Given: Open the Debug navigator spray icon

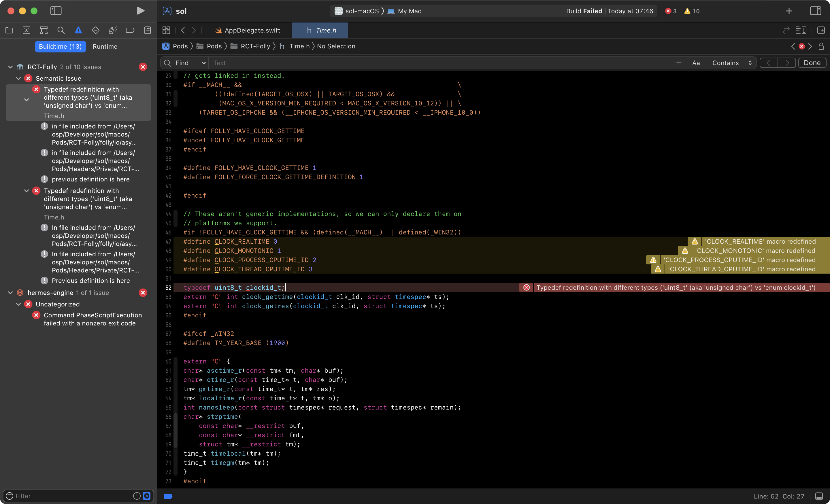Looking at the screenshot, I should click(x=113, y=30).
